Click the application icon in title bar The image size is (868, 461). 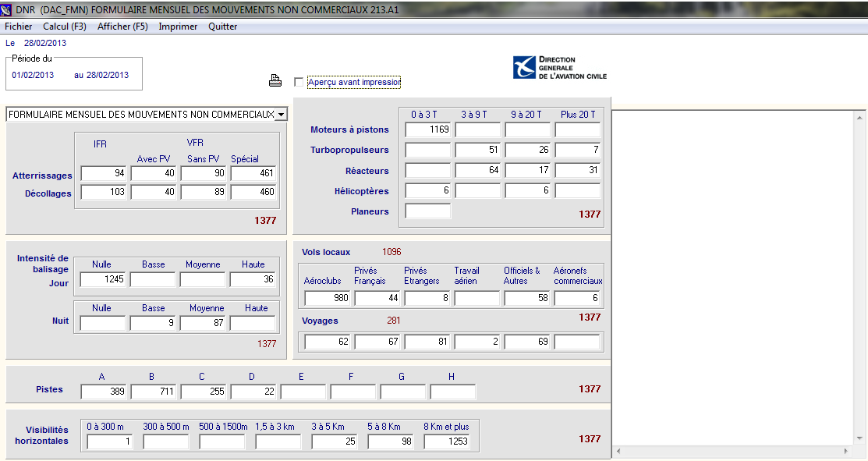(7, 9)
